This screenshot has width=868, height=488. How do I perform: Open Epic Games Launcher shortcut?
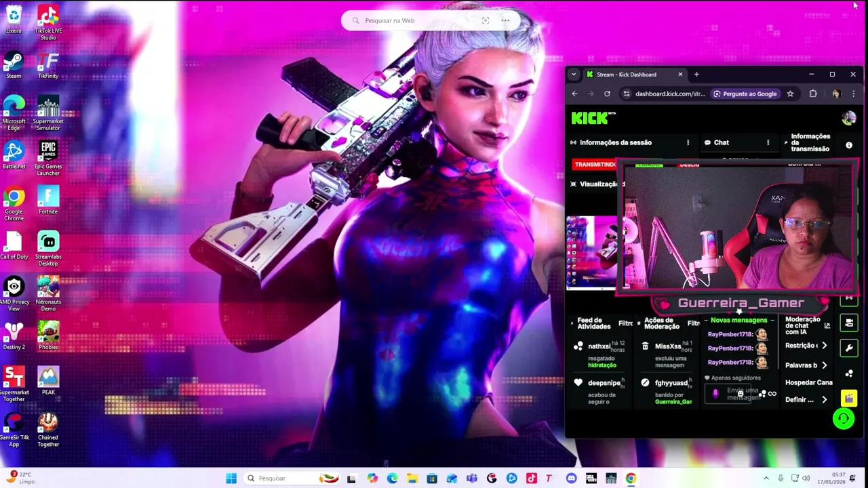point(48,159)
